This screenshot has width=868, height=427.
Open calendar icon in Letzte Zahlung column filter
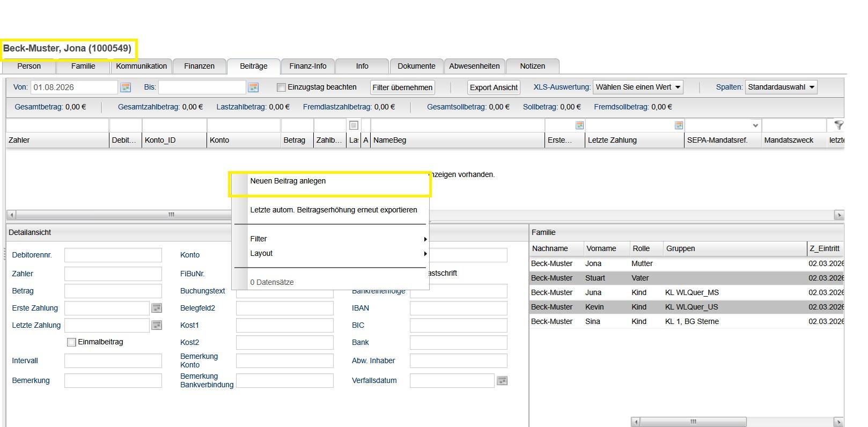click(x=679, y=126)
